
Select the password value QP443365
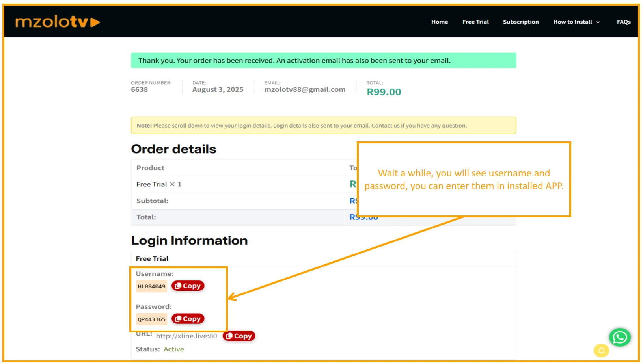[x=151, y=319]
